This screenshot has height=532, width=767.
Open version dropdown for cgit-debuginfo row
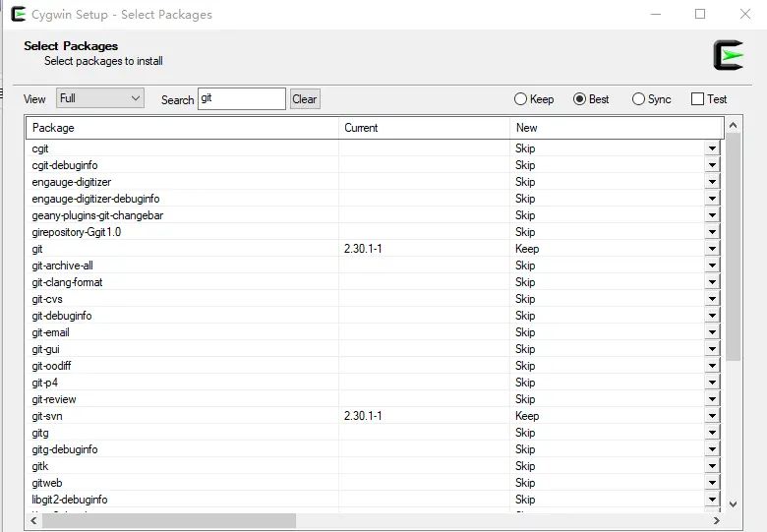pos(712,165)
